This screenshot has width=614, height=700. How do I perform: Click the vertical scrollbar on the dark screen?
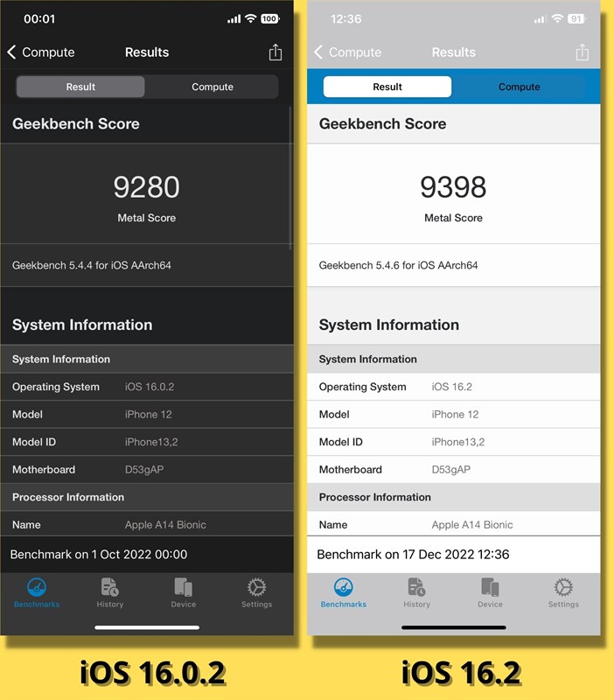click(290, 178)
